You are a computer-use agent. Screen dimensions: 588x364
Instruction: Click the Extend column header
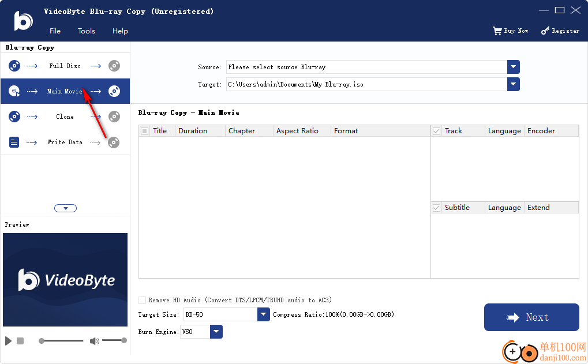point(551,208)
